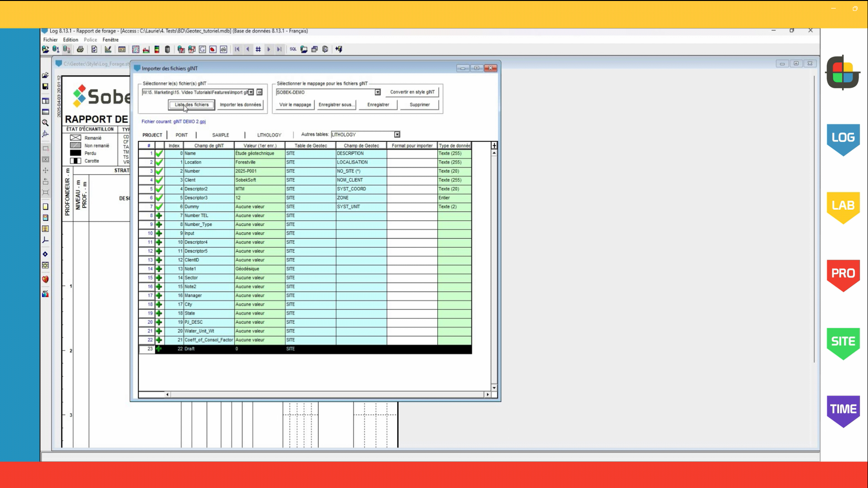Toggle the checkmark for Location row
This screenshot has height=488, width=868.
(x=159, y=162)
